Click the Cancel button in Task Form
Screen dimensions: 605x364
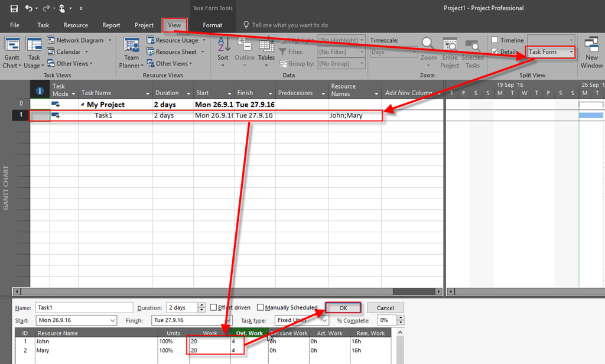(385, 308)
